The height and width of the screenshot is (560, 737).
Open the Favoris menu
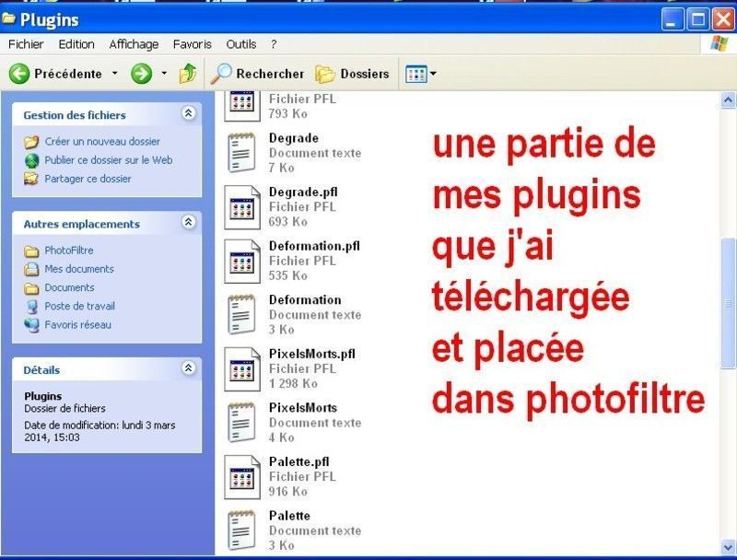(192, 44)
